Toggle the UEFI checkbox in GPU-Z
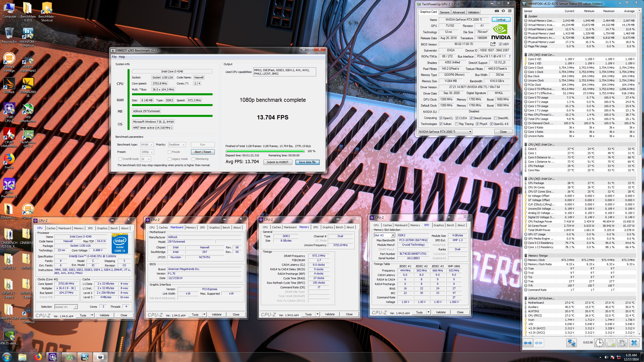The image size is (644, 362). (500, 44)
